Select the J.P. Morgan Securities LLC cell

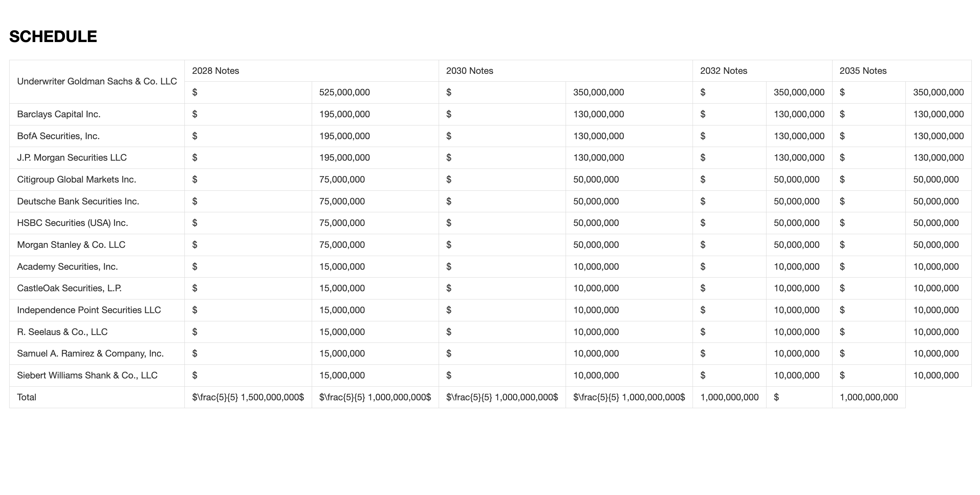pyautogui.click(x=72, y=158)
